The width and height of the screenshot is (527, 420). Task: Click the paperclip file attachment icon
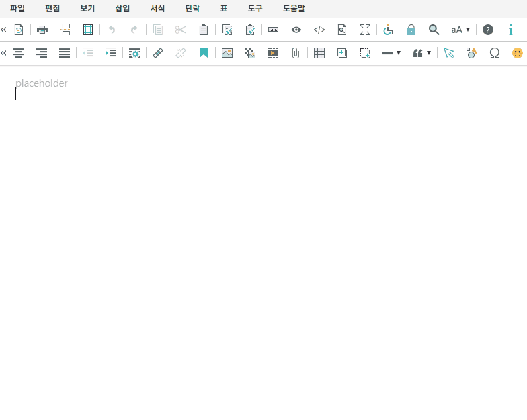(x=295, y=53)
